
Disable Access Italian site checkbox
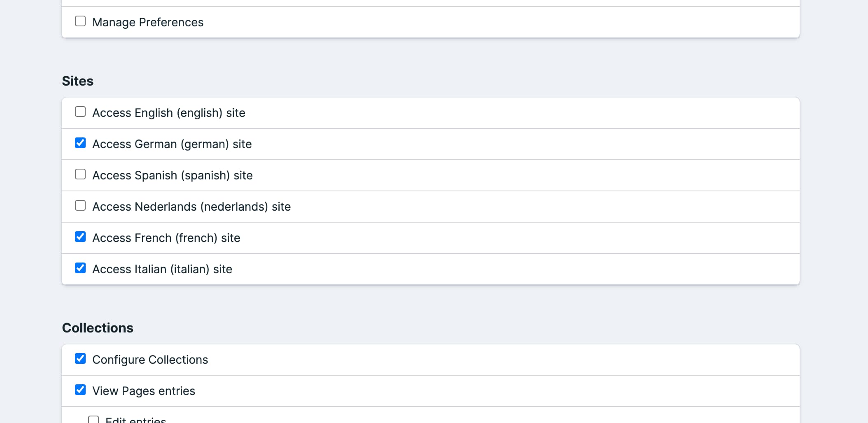[x=80, y=268]
